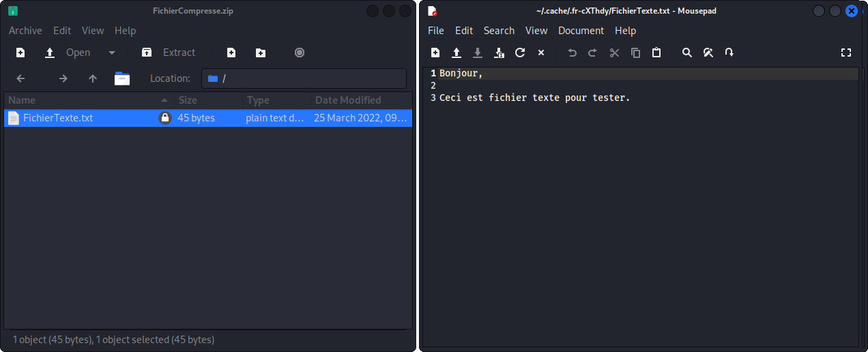868x352 pixels.
Task: Click Add Folder to archive icon
Action: 261,53
